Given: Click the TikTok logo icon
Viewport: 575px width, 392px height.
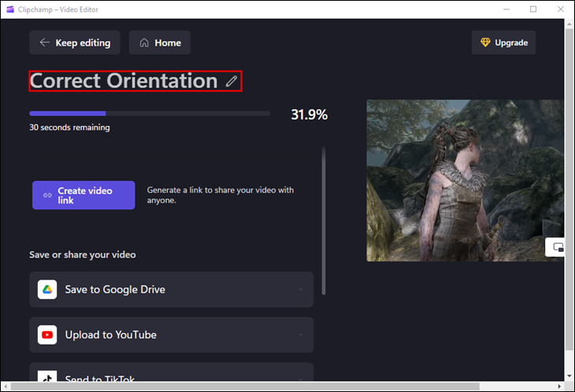Looking at the screenshot, I should pos(47,376).
